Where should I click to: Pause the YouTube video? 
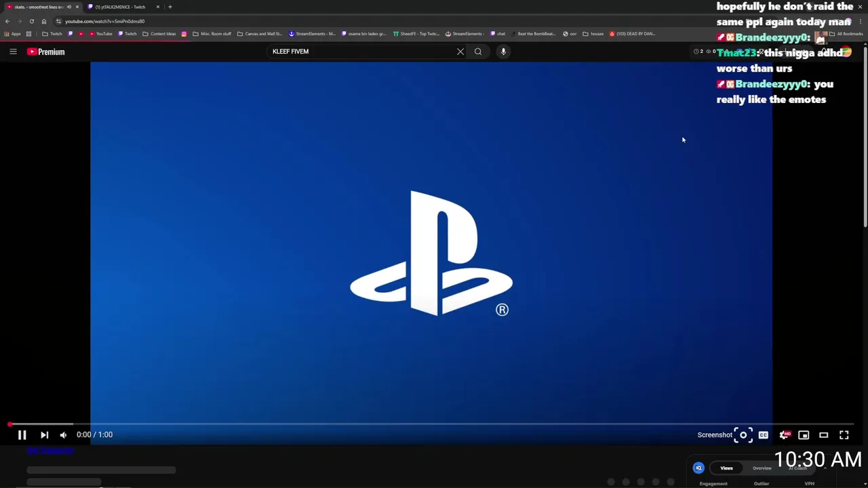tap(22, 435)
